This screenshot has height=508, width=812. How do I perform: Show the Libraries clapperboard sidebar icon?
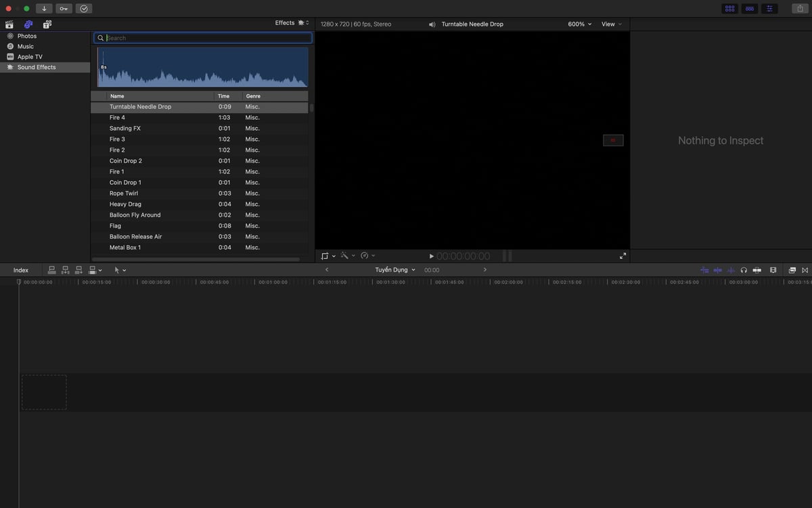tap(9, 24)
